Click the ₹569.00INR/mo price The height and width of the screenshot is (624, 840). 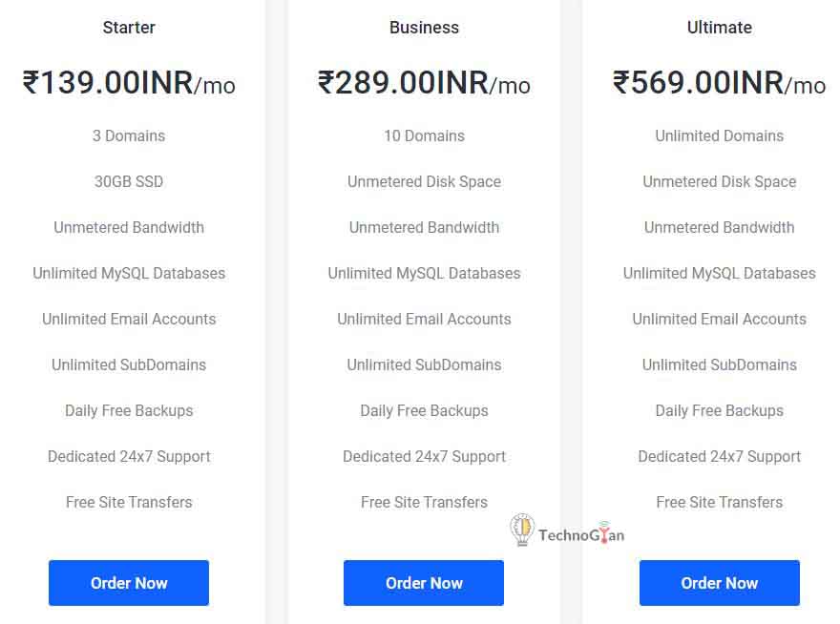point(719,84)
